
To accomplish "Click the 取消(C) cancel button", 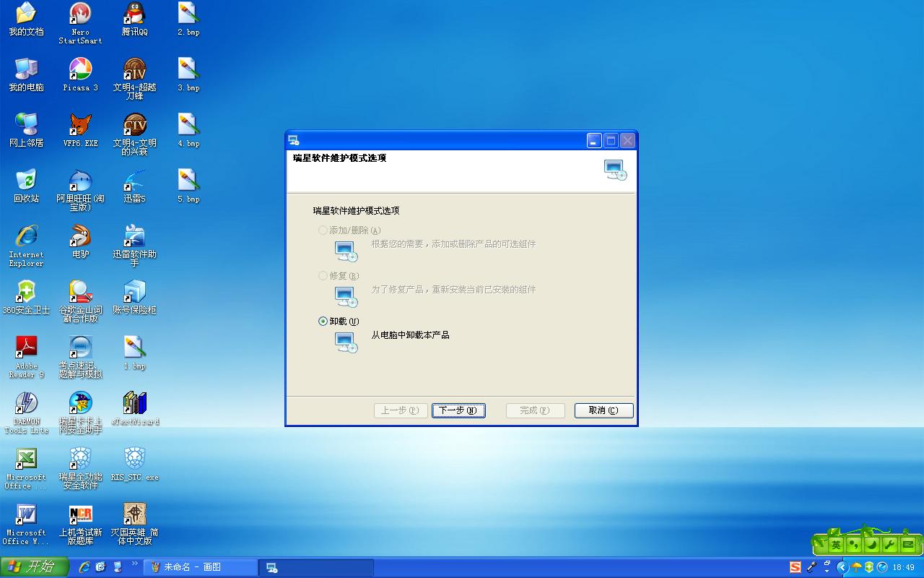I will point(603,410).
